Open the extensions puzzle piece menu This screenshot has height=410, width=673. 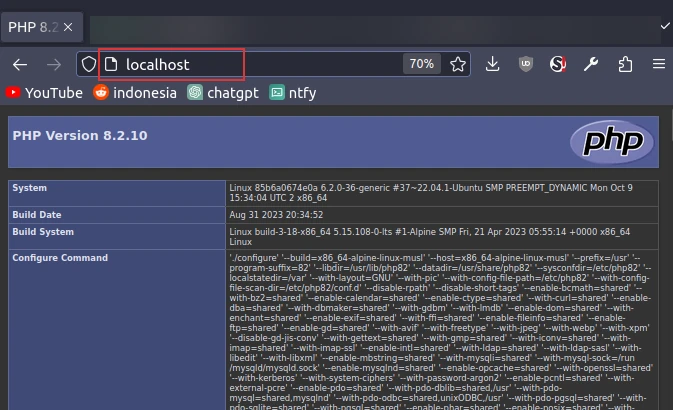click(625, 65)
